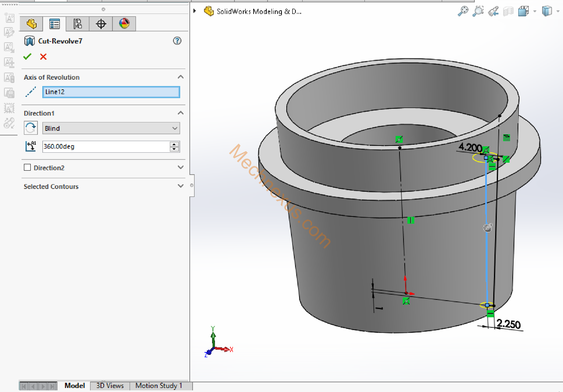Image resolution: width=563 pixels, height=392 pixels.
Task: Switch to the 3D Views tab
Action: (110, 386)
